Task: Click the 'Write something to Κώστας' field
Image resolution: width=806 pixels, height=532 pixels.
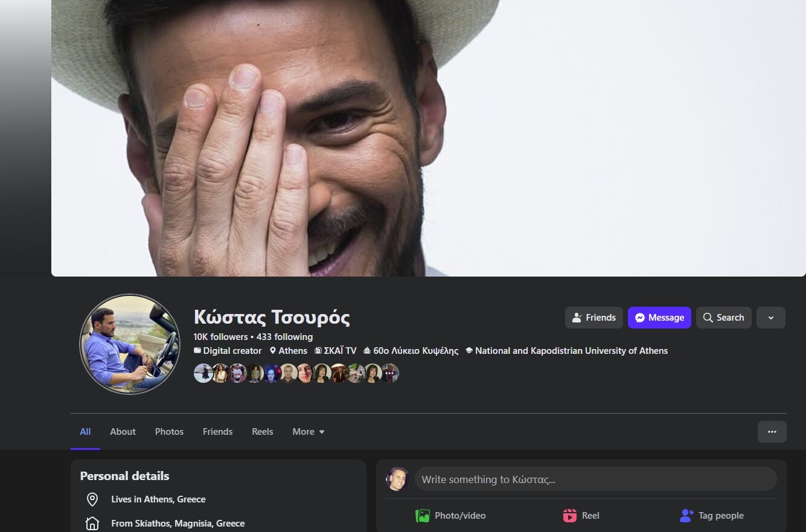Action: [595, 479]
